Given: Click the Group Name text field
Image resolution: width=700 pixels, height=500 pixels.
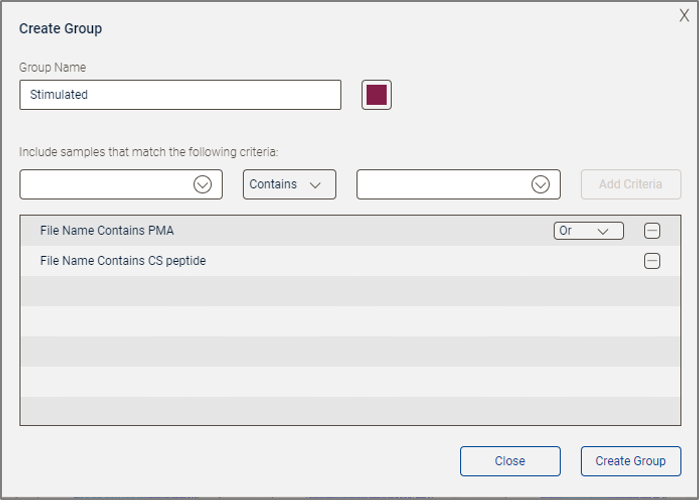Looking at the screenshot, I should click(x=180, y=95).
